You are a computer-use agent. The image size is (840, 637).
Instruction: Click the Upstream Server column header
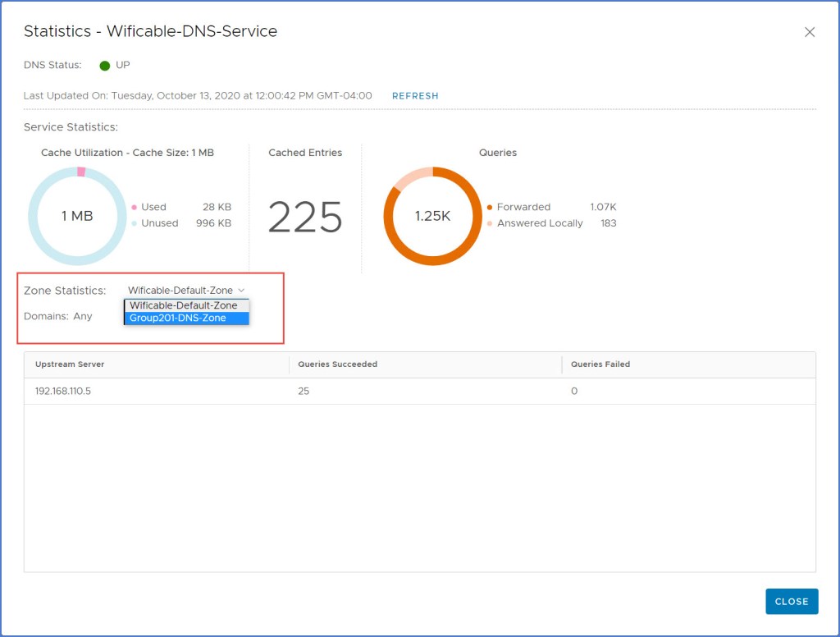tap(70, 364)
